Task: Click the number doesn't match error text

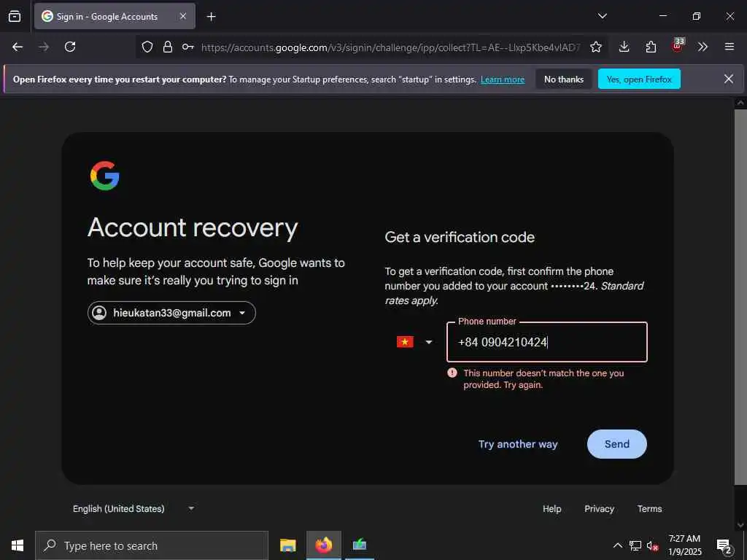Action: pyautogui.click(x=543, y=379)
